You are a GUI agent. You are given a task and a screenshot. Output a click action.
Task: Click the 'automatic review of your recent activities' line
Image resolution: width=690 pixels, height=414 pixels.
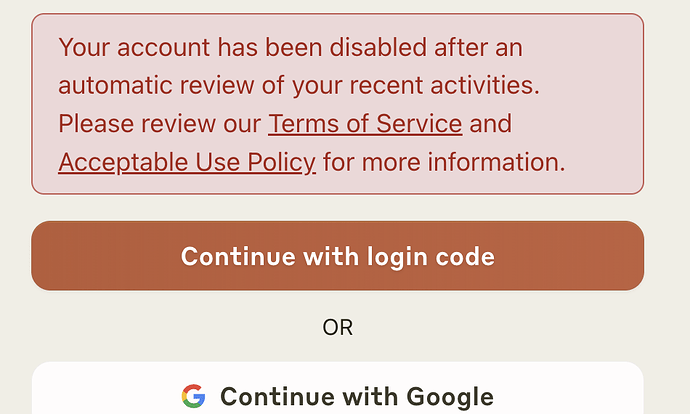[x=299, y=85]
